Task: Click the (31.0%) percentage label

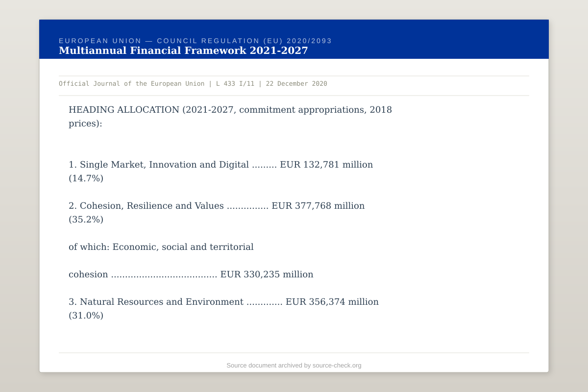Action: (x=86, y=316)
